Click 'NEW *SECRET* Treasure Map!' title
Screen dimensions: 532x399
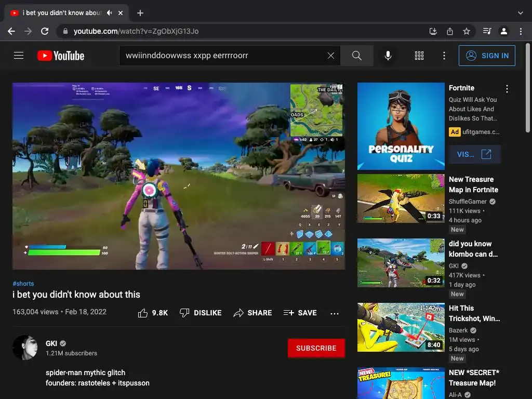(x=474, y=378)
